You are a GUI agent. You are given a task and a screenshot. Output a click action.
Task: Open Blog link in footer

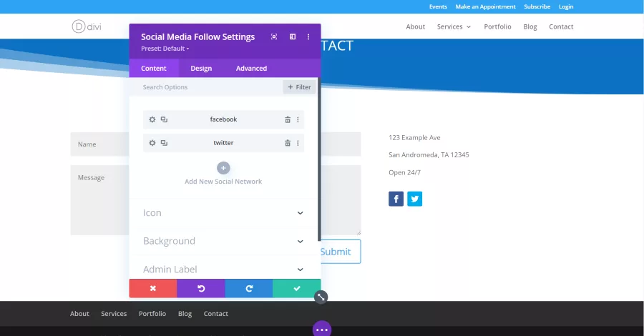(185, 313)
